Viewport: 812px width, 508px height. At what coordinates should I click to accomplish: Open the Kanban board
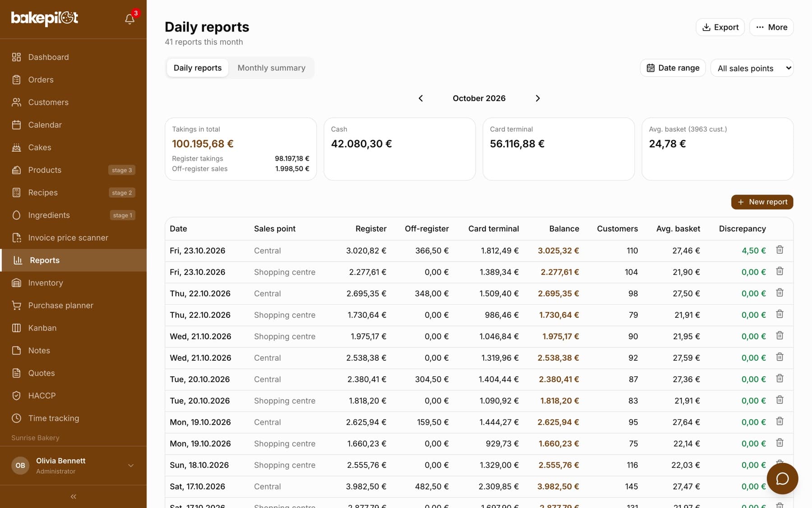pyautogui.click(x=73, y=328)
